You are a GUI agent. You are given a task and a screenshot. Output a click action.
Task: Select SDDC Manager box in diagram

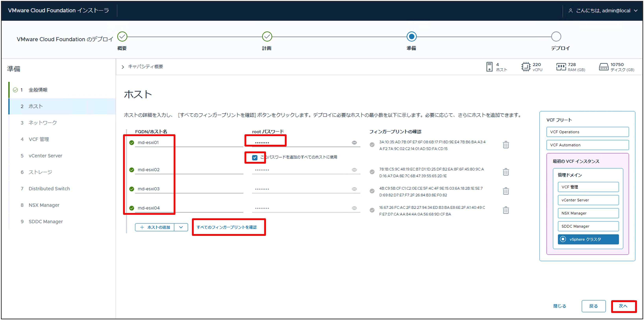[x=588, y=226]
